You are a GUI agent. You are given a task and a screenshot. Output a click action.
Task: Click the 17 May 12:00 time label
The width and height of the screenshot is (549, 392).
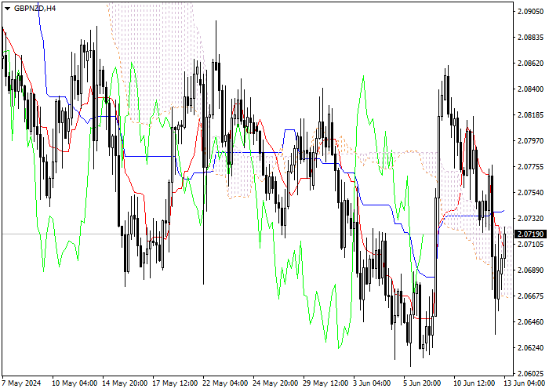[176, 383]
